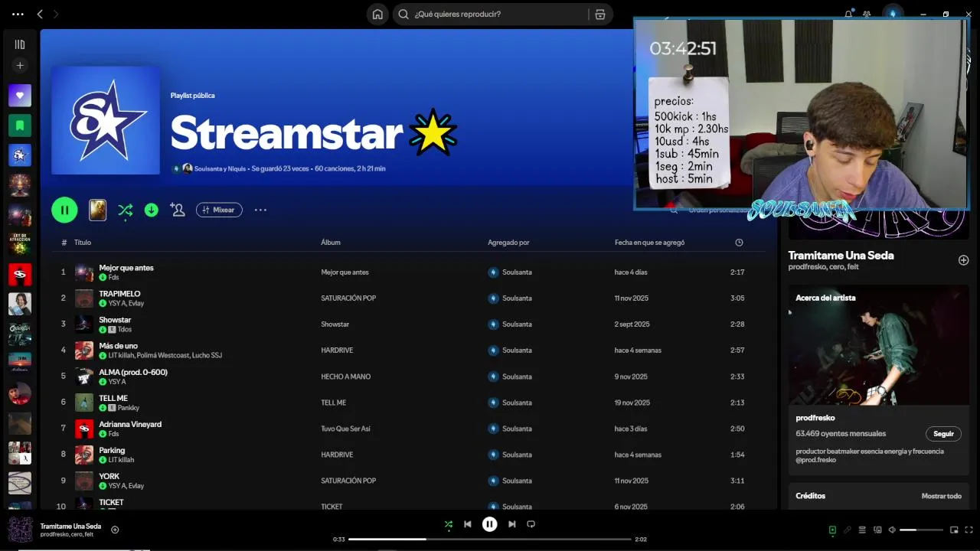Open album Tuvo Que Ser Así
The image size is (980, 551).
point(345,429)
